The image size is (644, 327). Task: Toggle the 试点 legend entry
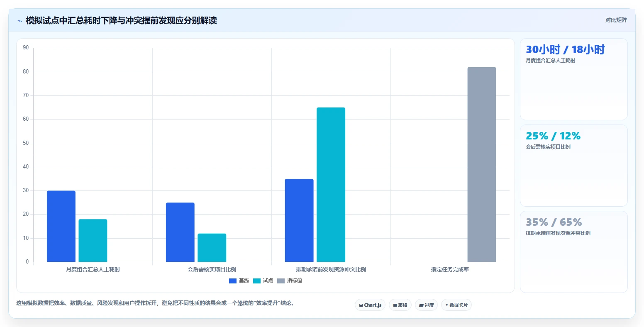263,281
